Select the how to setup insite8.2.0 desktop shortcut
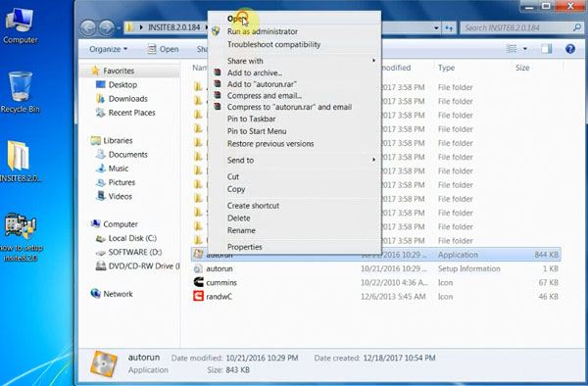This screenshot has height=386, width=588. pyautogui.click(x=21, y=237)
